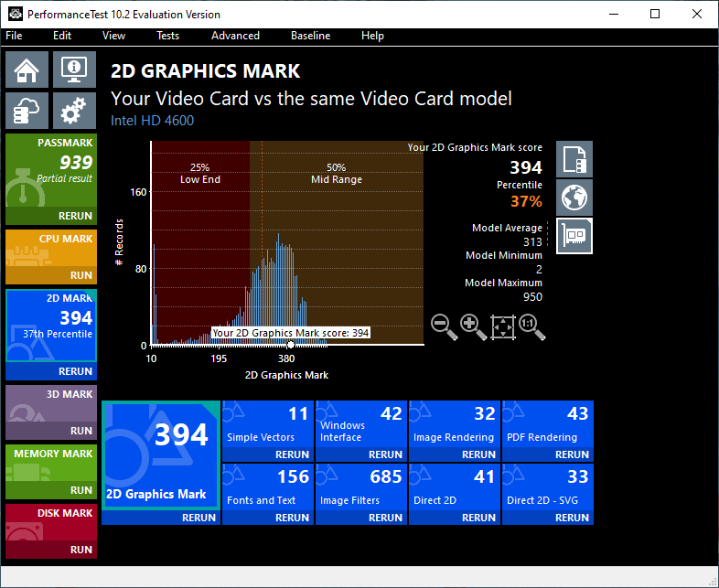Image resolution: width=719 pixels, height=588 pixels.
Task: Select the PDF Rendering 43 result tile
Action: [x=548, y=424]
